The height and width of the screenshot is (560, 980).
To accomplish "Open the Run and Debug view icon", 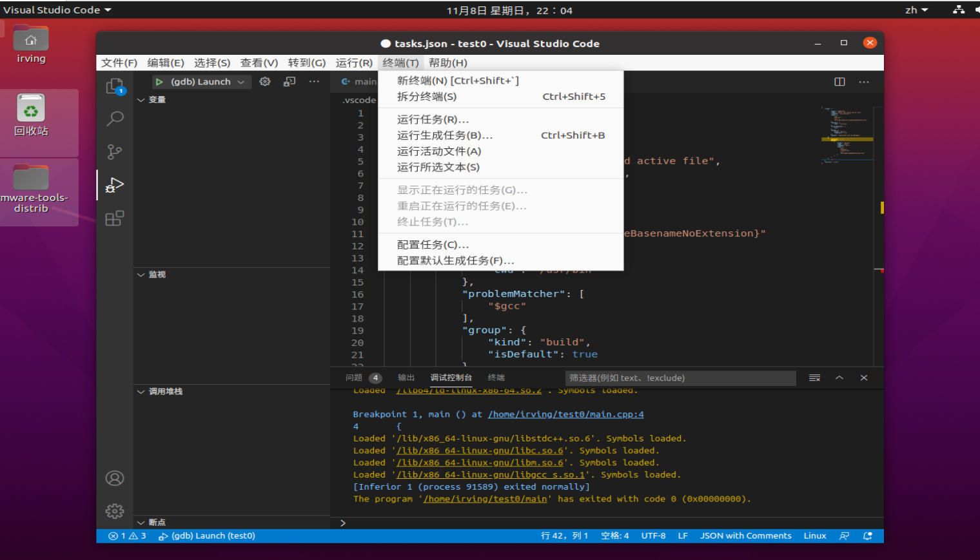I will (115, 185).
